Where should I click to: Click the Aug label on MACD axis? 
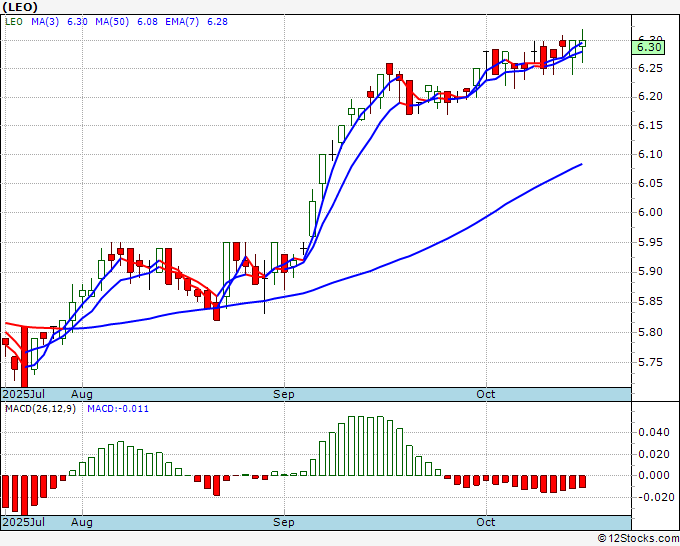82,522
